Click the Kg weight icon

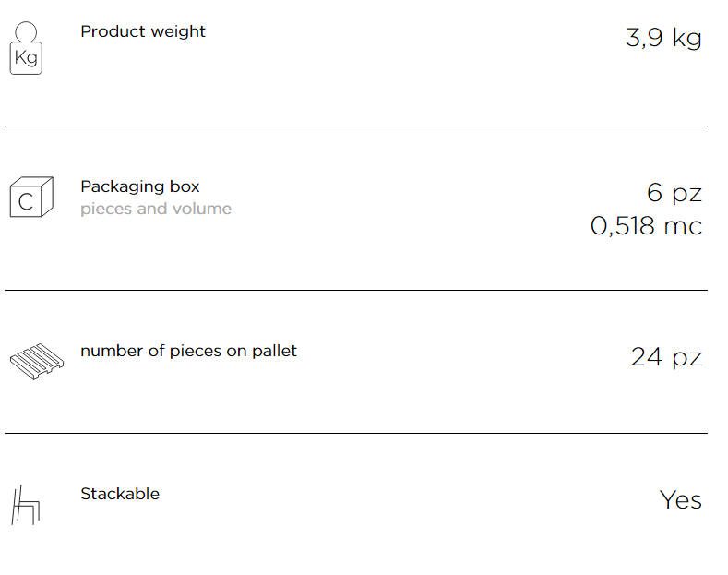pos(26,48)
